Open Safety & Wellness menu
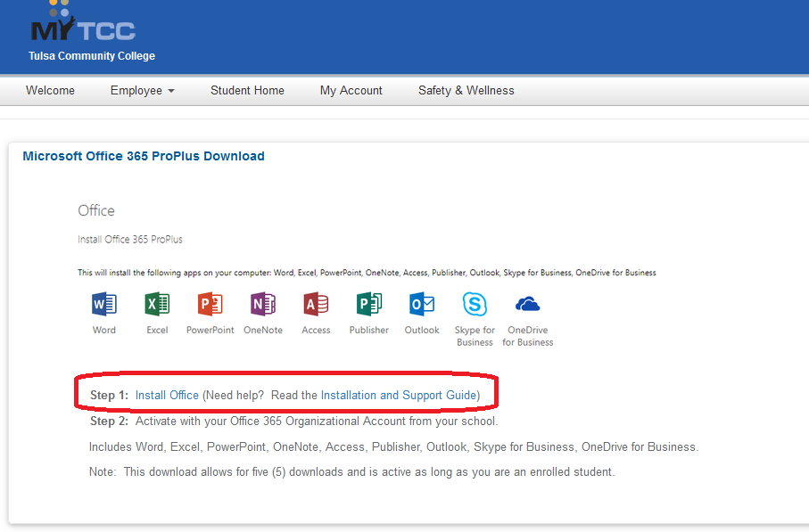This screenshot has height=532, width=809. coord(466,91)
